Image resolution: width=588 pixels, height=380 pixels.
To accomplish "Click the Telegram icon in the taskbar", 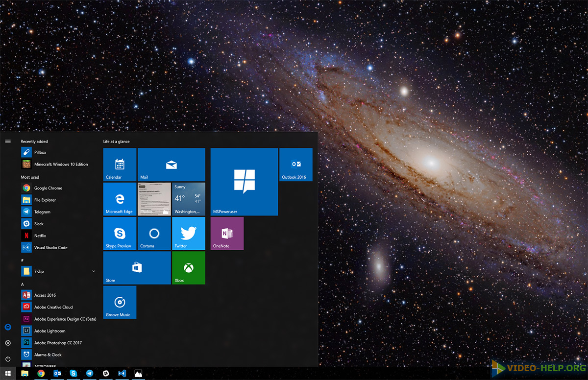I will 90,373.
